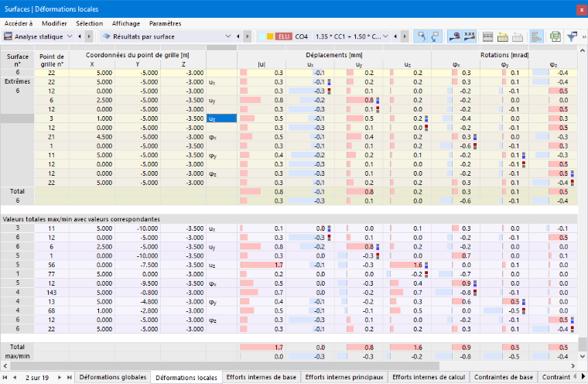The image size is (588, 384).
Task: Go to next analysis type arrow next to Analyse statique
Action: 89,36
